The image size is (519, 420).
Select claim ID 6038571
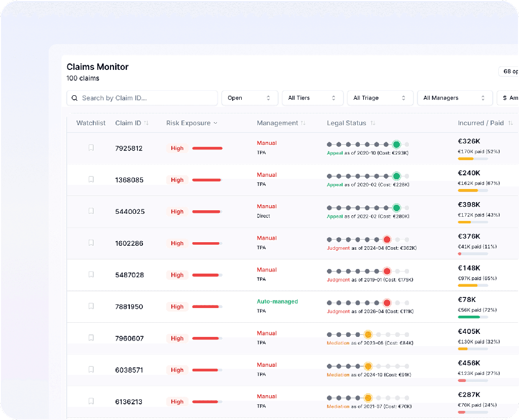(129, 370)
